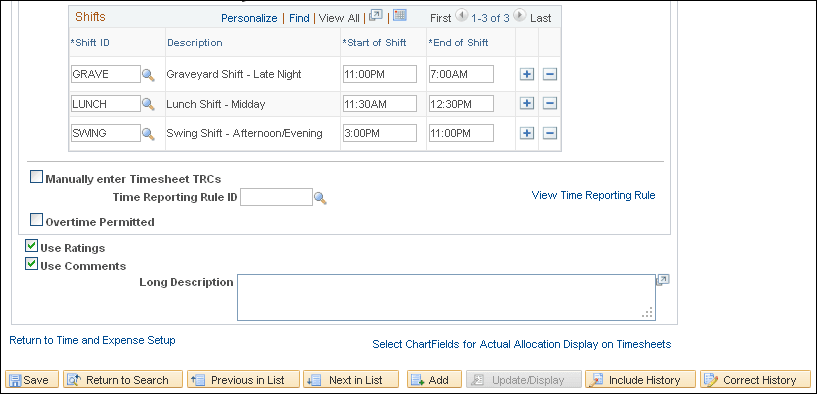Delete the LUNCH shift row

point(550,104)
